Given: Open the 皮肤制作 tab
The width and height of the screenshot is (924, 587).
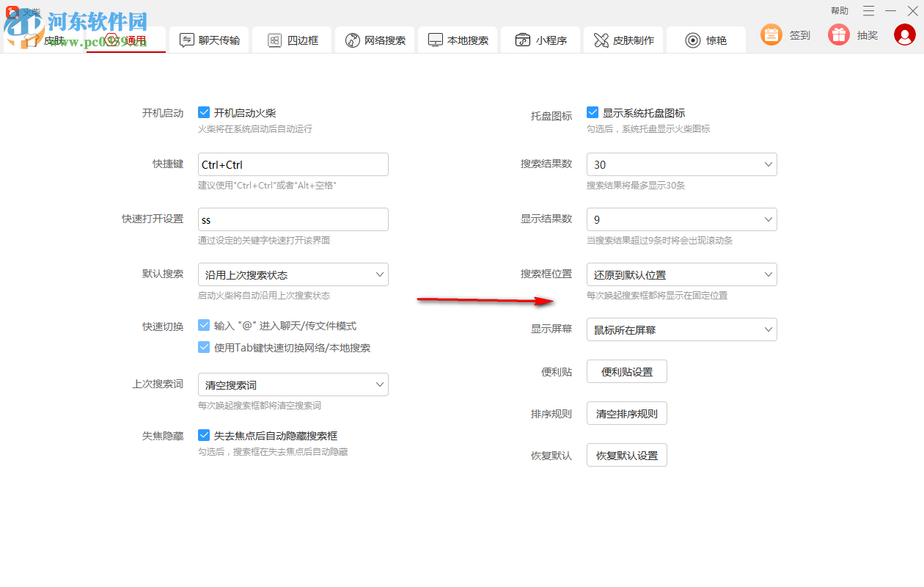Looking at the screenshot, I should 623,40.
